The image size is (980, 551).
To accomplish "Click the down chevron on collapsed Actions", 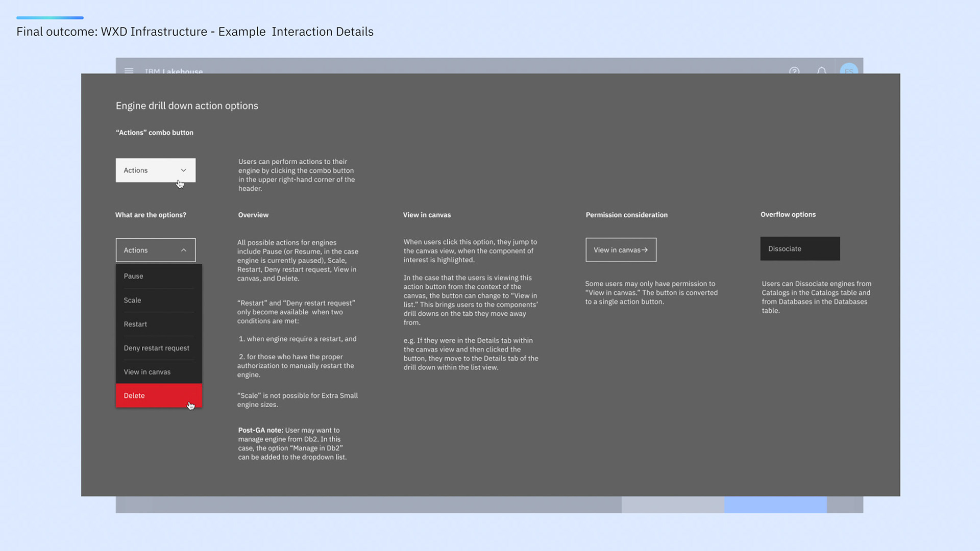I will (x=184, y=170).
